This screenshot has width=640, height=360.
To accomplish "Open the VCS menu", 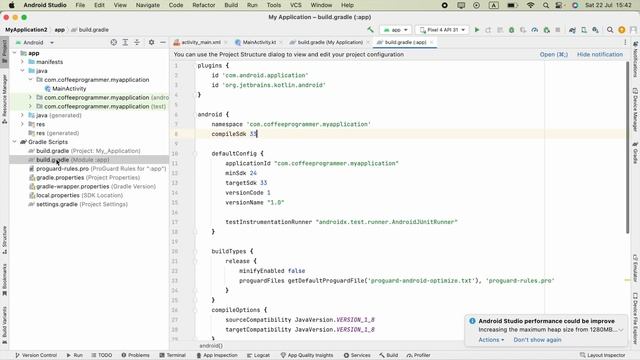I will coord(296,5).
